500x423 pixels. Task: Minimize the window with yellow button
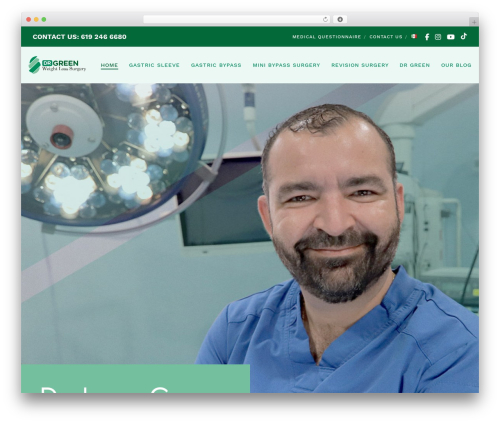click(36, 19)
